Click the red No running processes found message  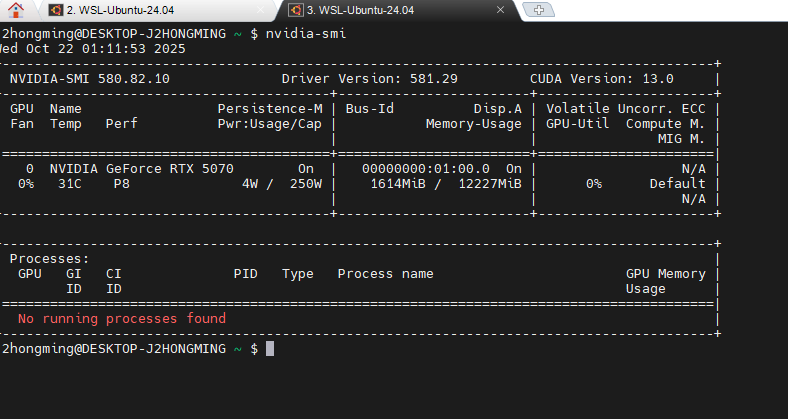122,318
